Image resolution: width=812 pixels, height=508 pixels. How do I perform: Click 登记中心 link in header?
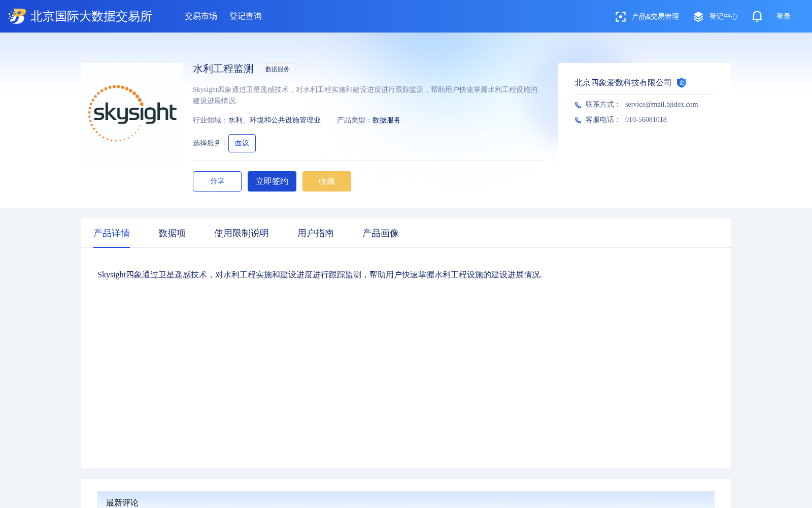(724, 17)
